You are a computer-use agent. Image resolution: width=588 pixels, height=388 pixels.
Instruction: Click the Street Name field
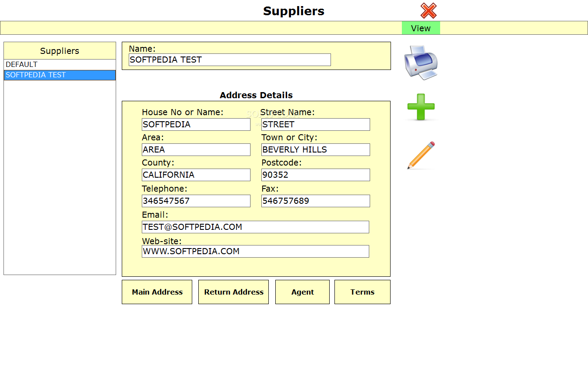(316, 124)
